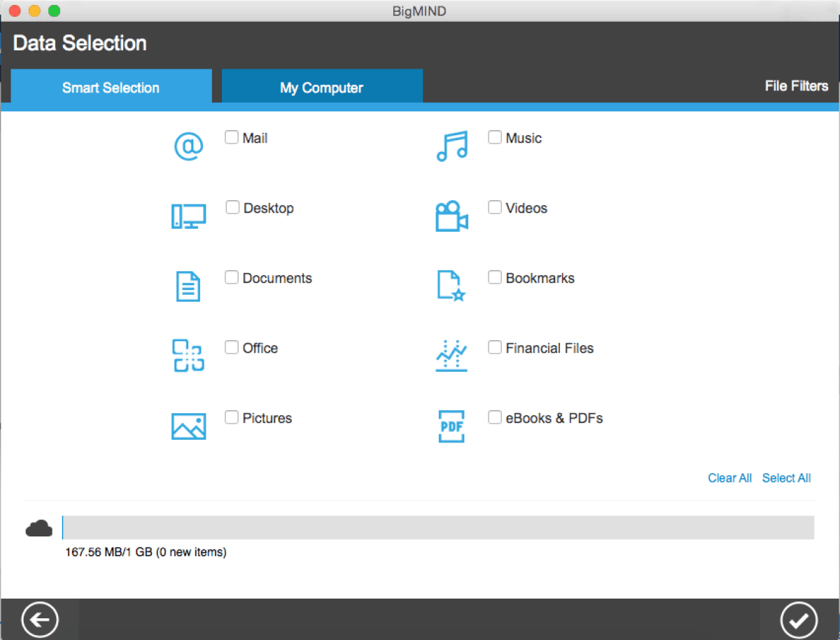840x640 pixels.
Task: Click the Data Selection heading
Action: [80, 43]
